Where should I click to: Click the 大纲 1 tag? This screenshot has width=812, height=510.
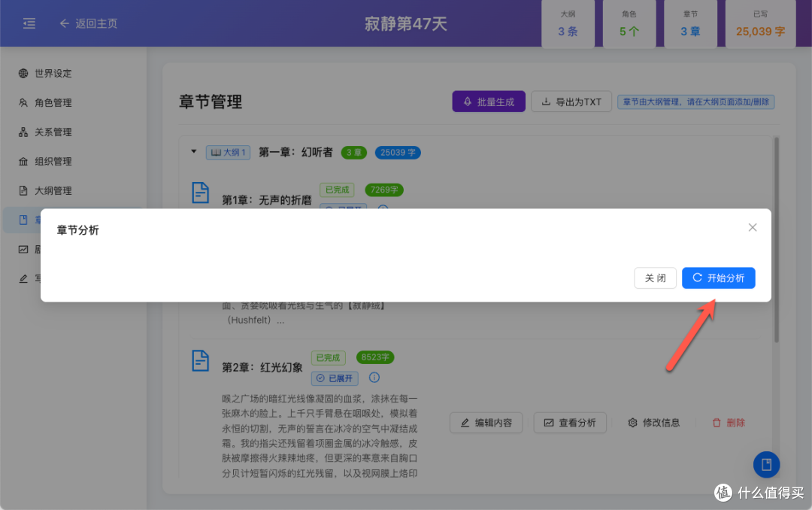pos(228,153)
